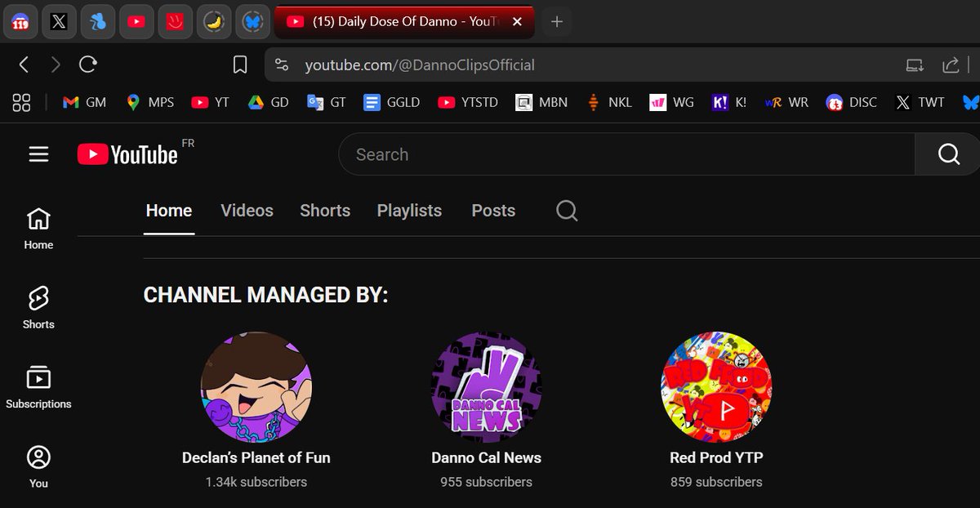Go back to previous page

tap(24, 65)
